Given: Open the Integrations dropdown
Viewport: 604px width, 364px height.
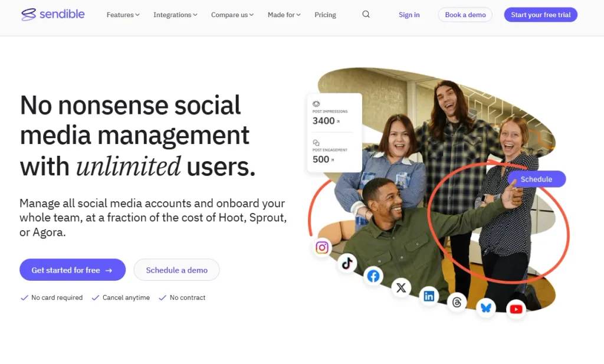Looking at the screenshot, I should (x=175, y=15).
